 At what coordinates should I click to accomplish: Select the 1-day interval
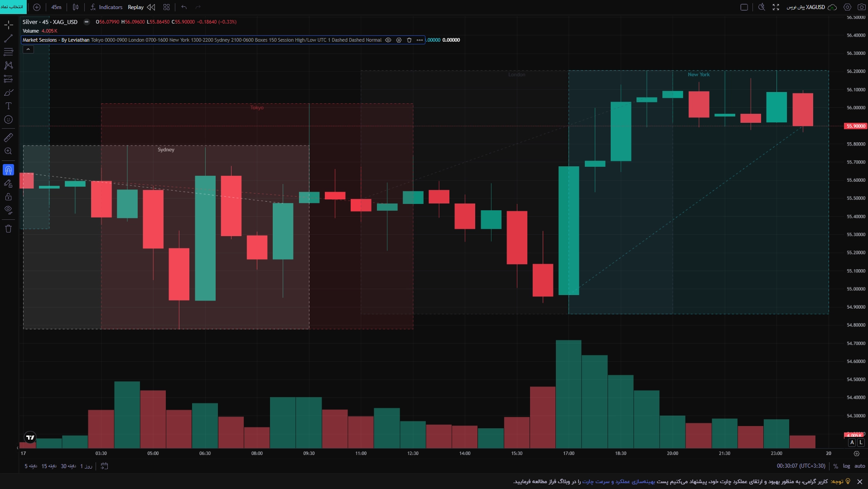[86, 466]
